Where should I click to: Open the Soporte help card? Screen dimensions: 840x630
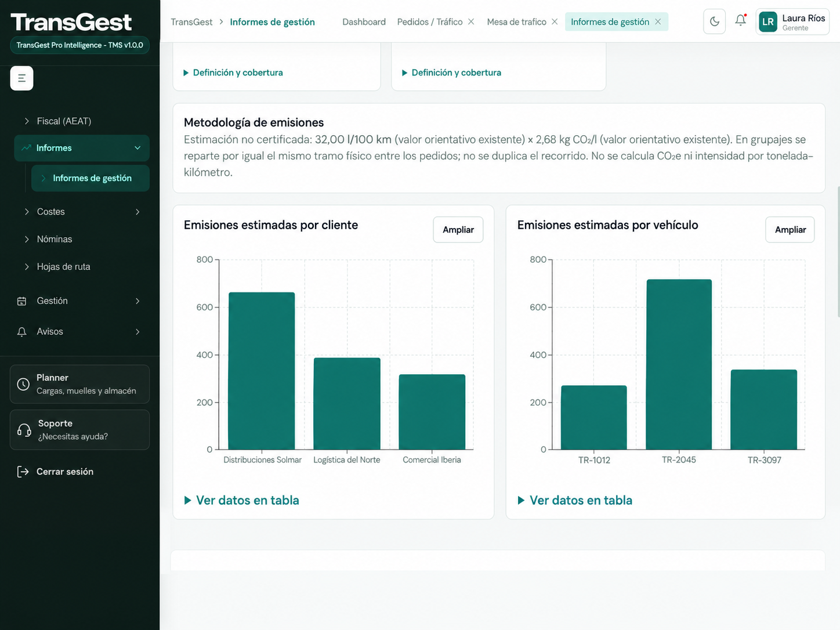click(79, 430)
